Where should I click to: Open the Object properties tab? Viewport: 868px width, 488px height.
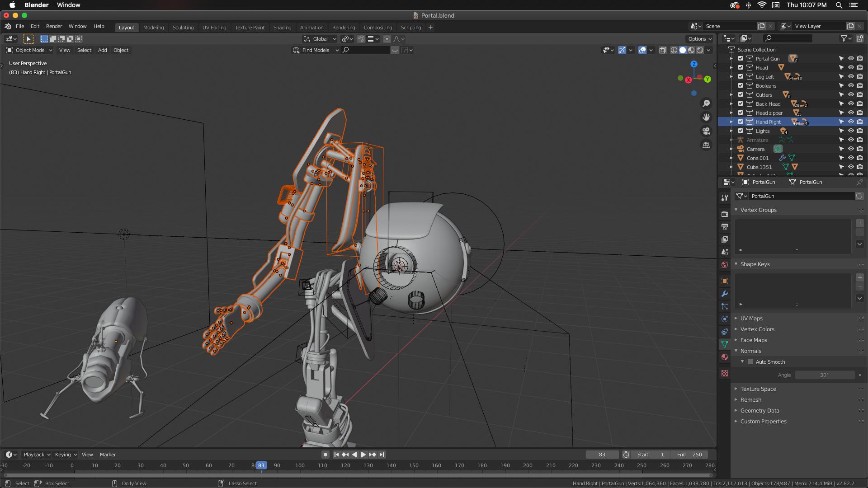click(725, 281)
